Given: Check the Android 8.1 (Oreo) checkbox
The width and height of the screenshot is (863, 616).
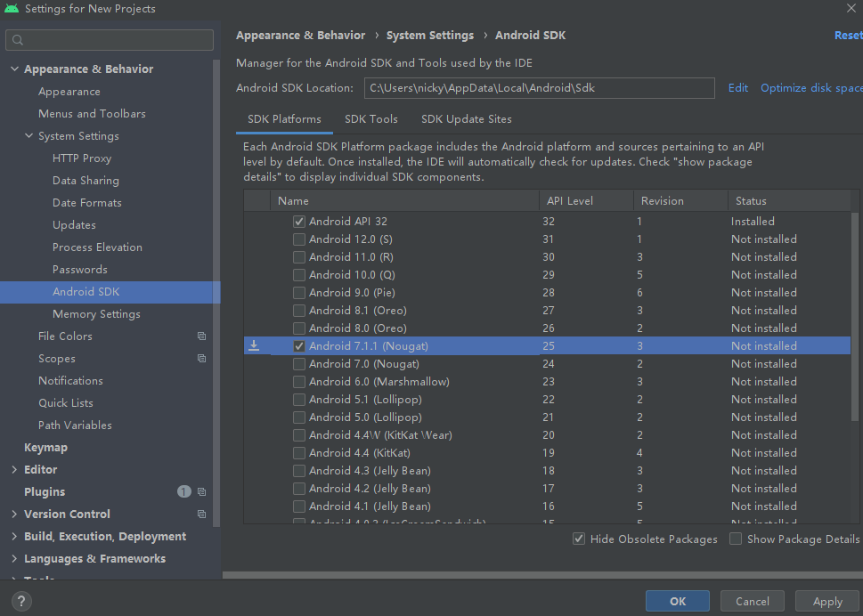Looking at the screenshot, I should click(x=299, y=310).
